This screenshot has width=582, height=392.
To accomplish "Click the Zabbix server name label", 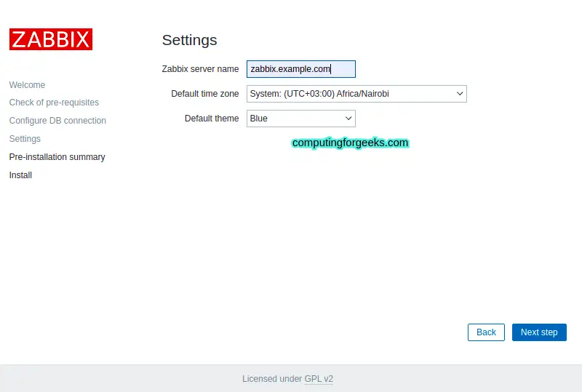I will tap(201, 69).
